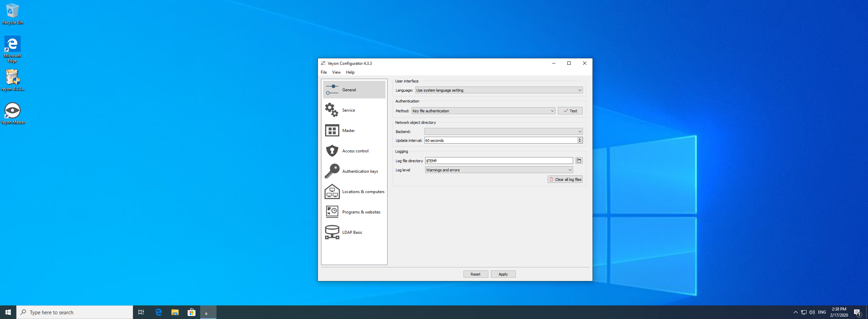Screen dimensions: 868x319
Task: Open the Windows Start menu
Action: tap(8, 312)
